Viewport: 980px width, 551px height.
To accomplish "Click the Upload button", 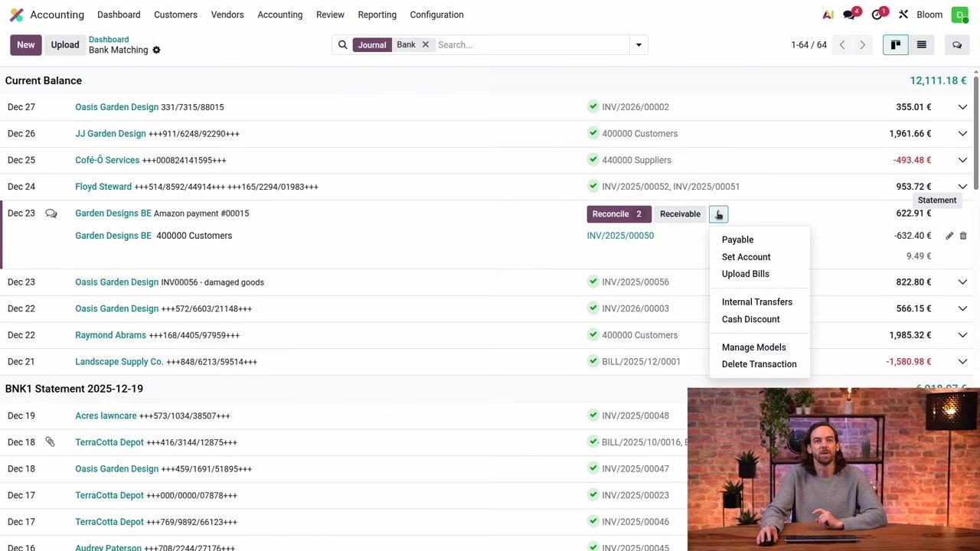I will (65, 45).
